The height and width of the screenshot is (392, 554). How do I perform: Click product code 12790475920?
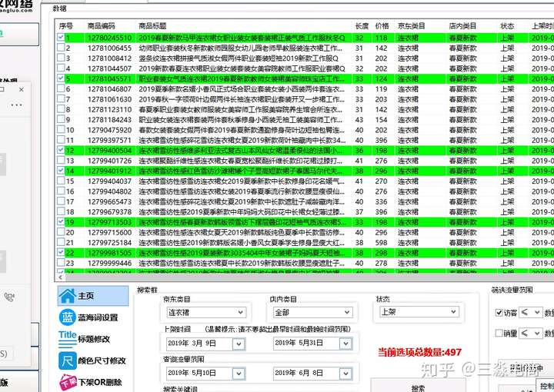(109, 130)
